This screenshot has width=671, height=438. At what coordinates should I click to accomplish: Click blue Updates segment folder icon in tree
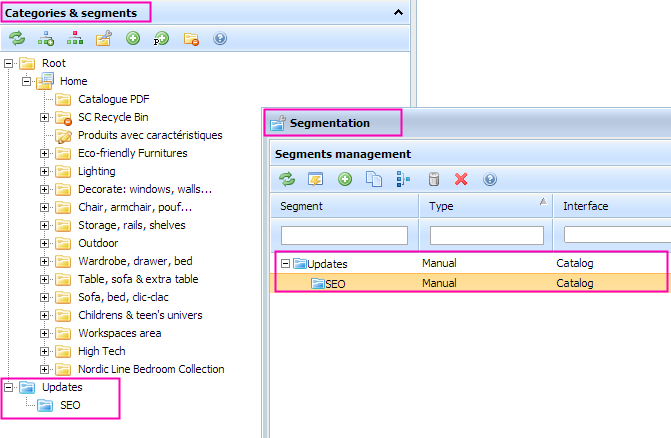[27, 387]
